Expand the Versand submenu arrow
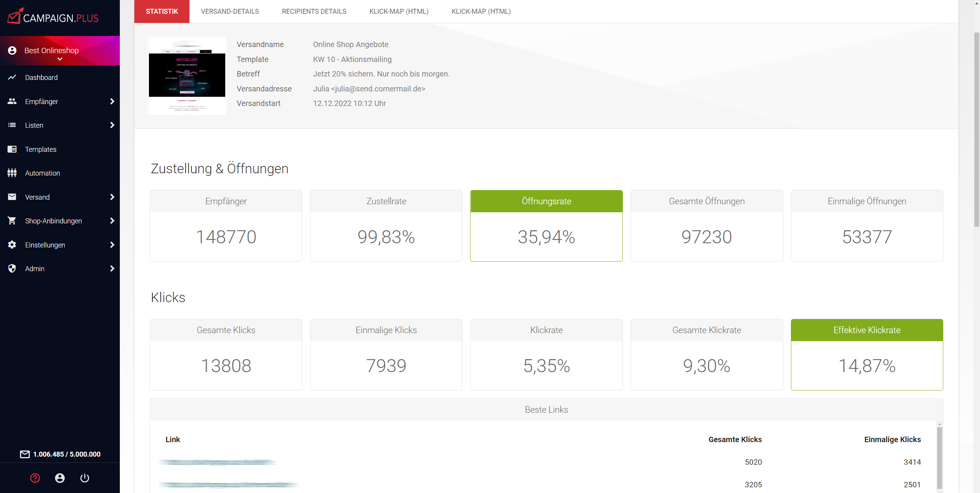The width and height of the screenshot is (980, 493). tap(112, 197)
